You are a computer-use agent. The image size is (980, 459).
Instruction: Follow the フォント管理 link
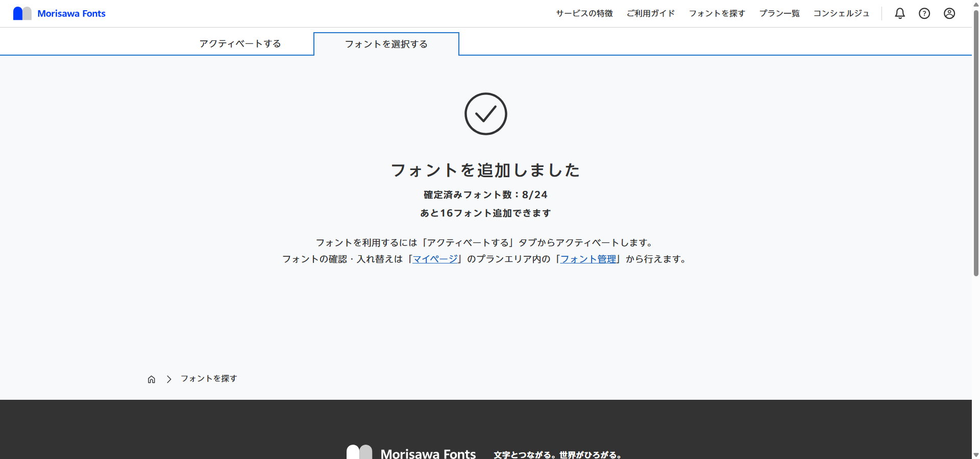click(589, 259)
